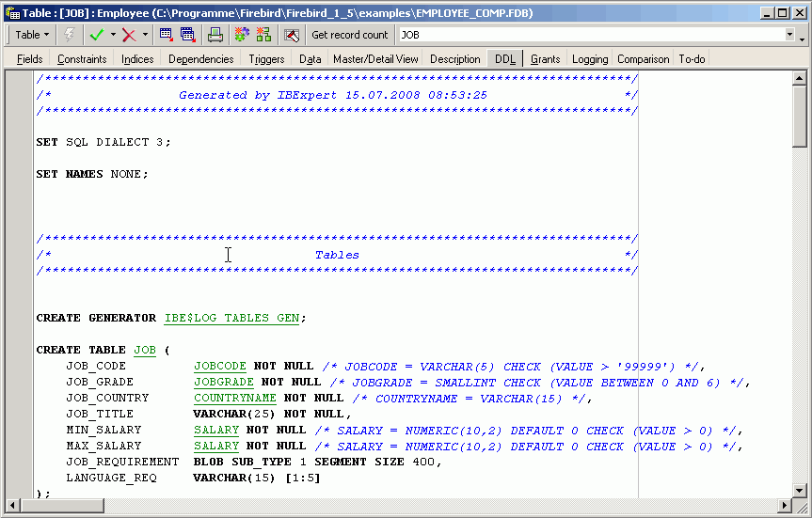Click the JOB_GRADE column name
Screen dimensions: 812x518
pyautogui.click(x=100, y=382)
